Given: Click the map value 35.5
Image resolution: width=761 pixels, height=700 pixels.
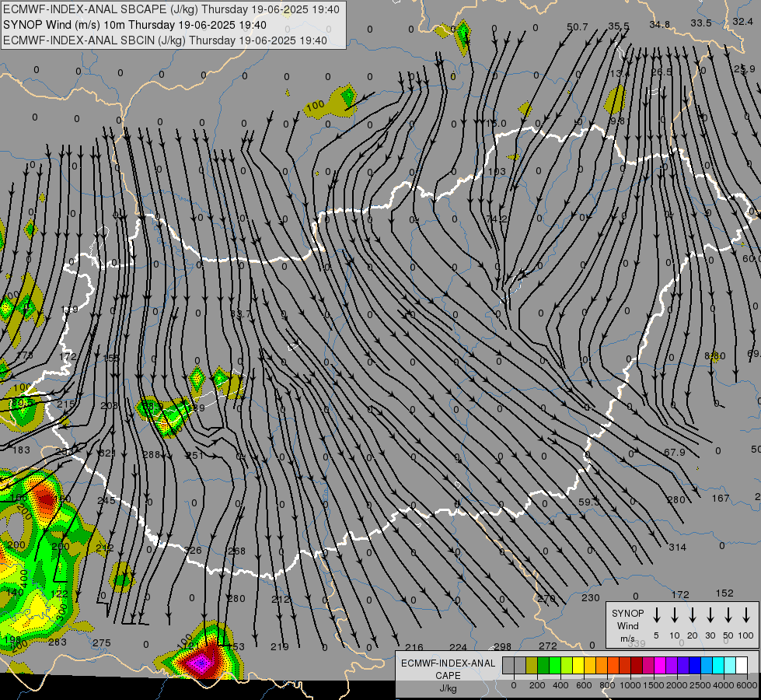Looking at the screenshot, I should point(618,26).
